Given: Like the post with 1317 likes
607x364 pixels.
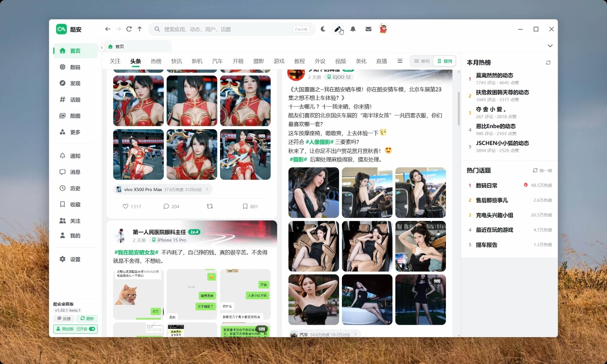Looking at the screenshot, I should 132,206.
